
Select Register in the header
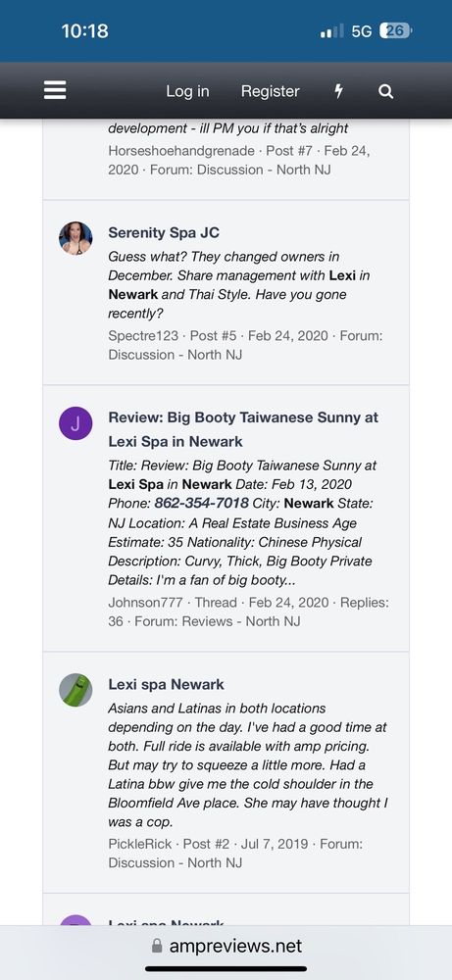[270, 91]
